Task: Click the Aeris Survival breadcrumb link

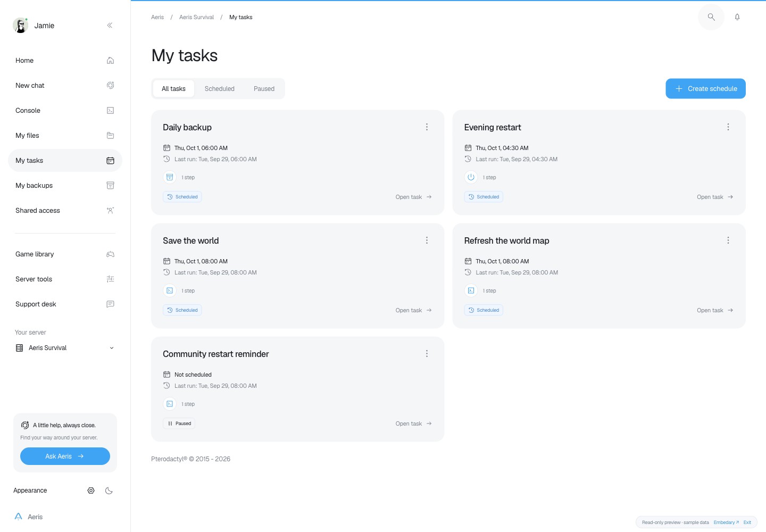Action: [x=196, y=17]
